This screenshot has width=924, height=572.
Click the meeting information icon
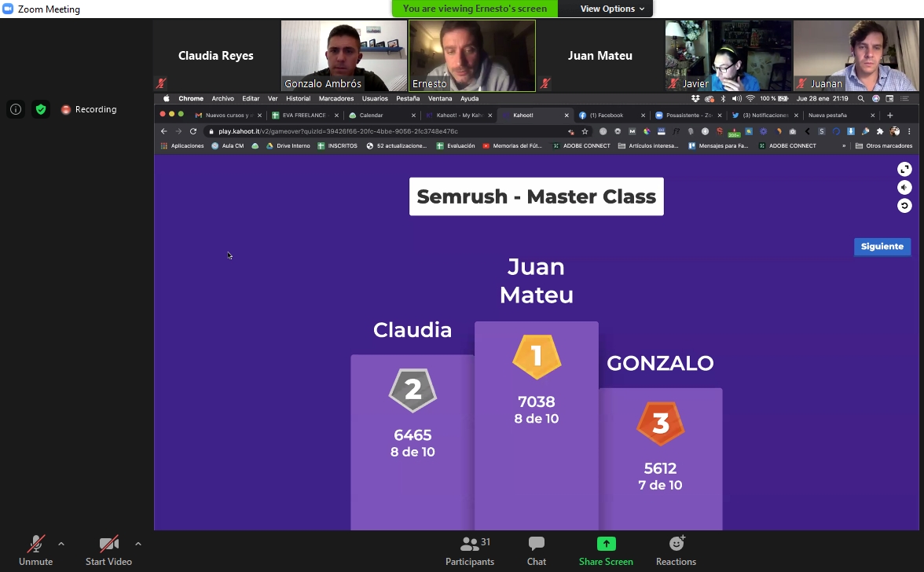(x=16, y=109)
